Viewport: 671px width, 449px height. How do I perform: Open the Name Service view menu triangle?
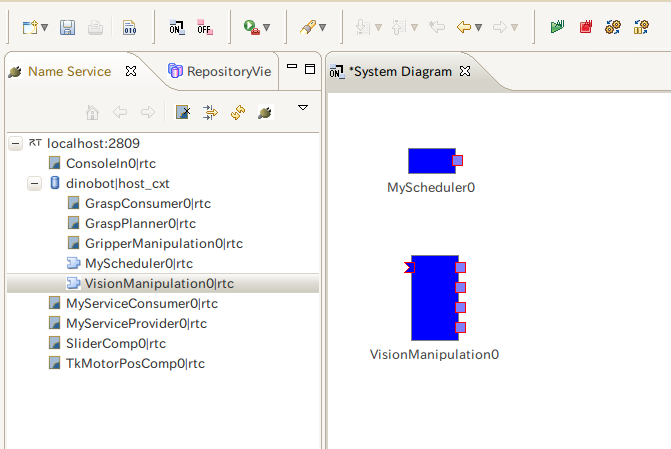point(303,108)
